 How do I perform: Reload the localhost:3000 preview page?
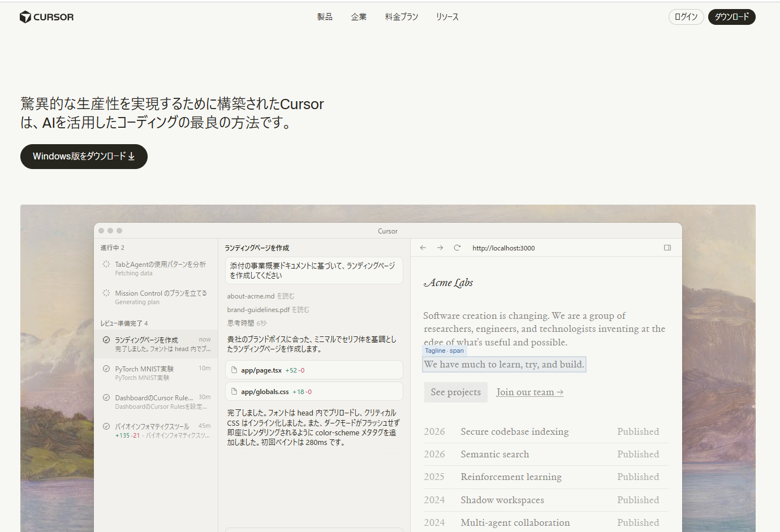coord(457,248)
